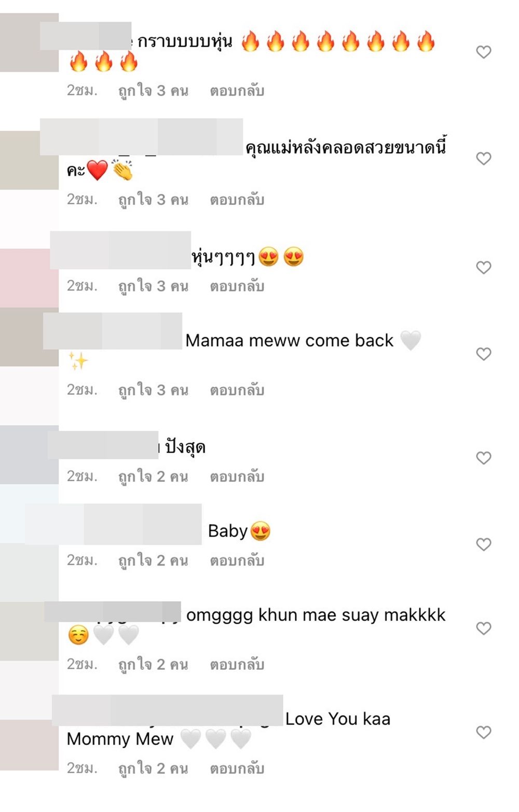Tap ตอบกลับ under the ปังสุด comment
Image resolution: width=519 pixels, height=812 pixels.
pos(237,477)
